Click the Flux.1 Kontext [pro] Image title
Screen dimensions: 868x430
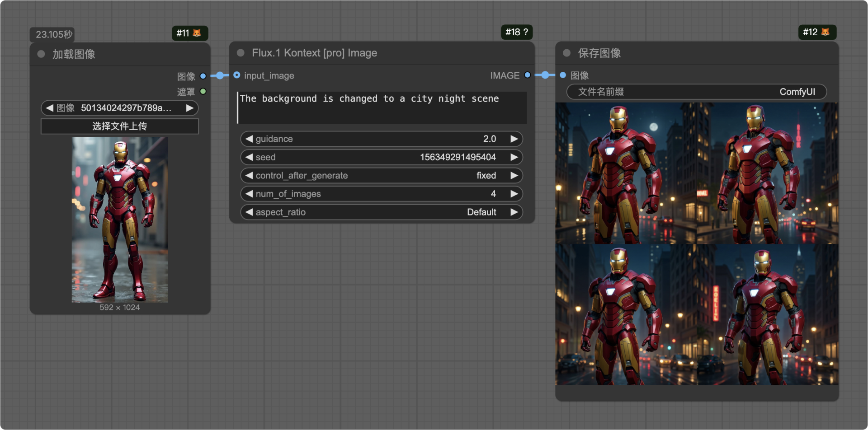point(315,53)
